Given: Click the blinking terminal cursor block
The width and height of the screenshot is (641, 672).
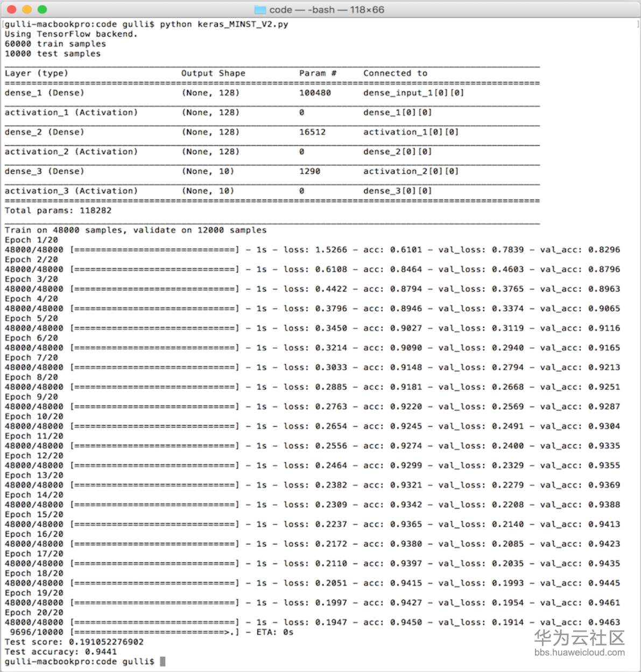Looking at the screenshot, I should click(163, 661).
